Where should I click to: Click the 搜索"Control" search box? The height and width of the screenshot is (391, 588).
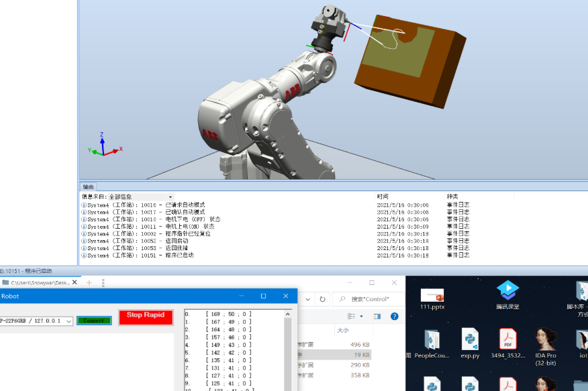(369, 299)
